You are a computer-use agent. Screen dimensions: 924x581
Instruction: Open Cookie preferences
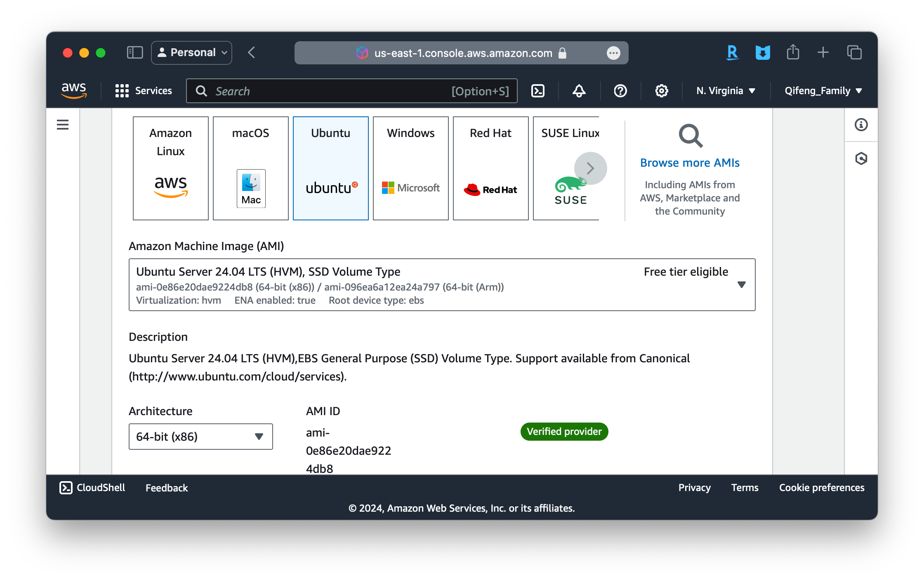click(x=822, y=488)
